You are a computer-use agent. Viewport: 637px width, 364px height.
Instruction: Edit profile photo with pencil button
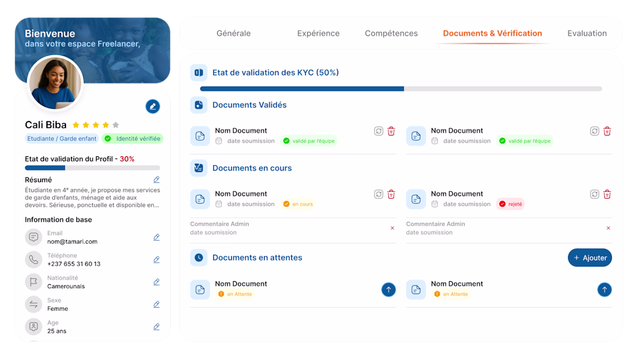pos(153,106)
